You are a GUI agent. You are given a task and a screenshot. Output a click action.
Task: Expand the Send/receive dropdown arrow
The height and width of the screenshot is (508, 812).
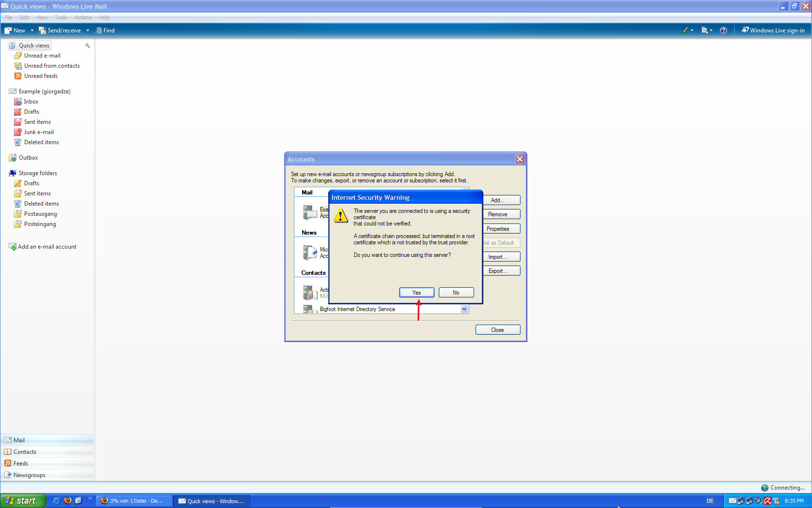tap(88, 30)
